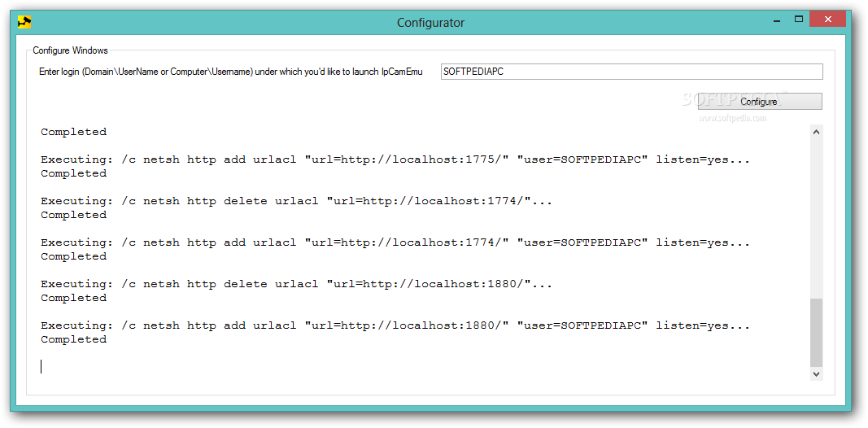Click the delete urlacl localhost:1774 log line

(x=297, y=202)
